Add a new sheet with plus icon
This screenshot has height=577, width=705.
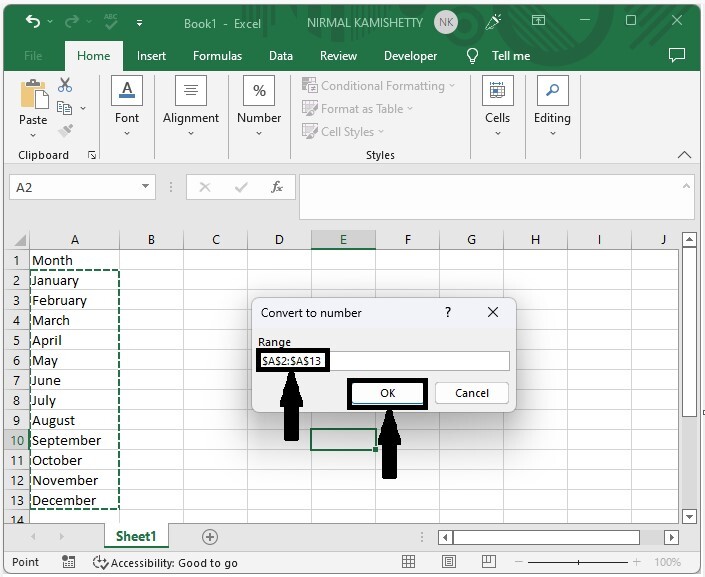pos(210,537)
